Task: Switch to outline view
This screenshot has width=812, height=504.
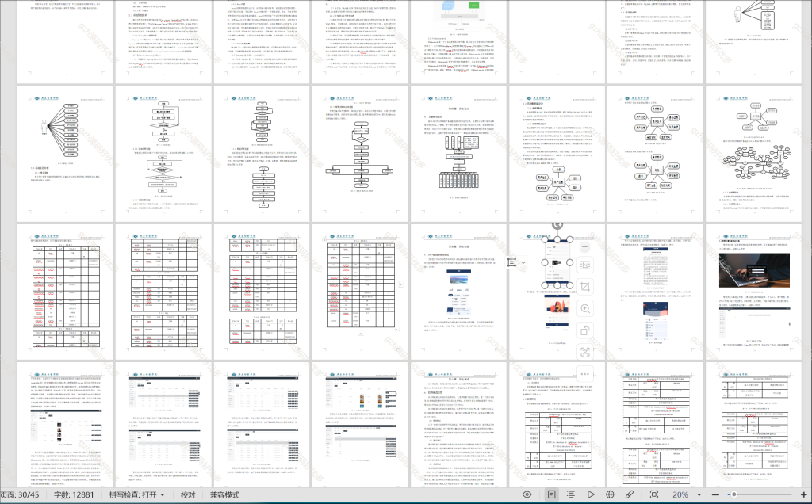Action: click(x=571, y=494)
